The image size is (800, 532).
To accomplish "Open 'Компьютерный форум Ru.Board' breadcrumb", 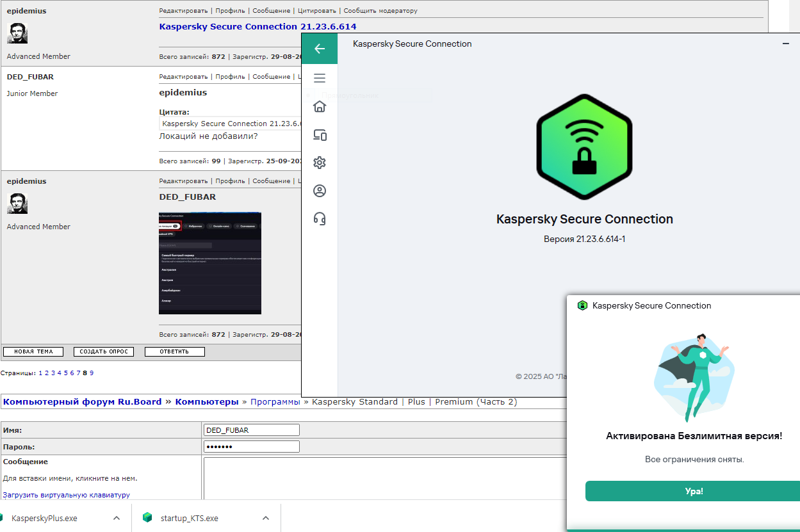I will pos(83,402).
